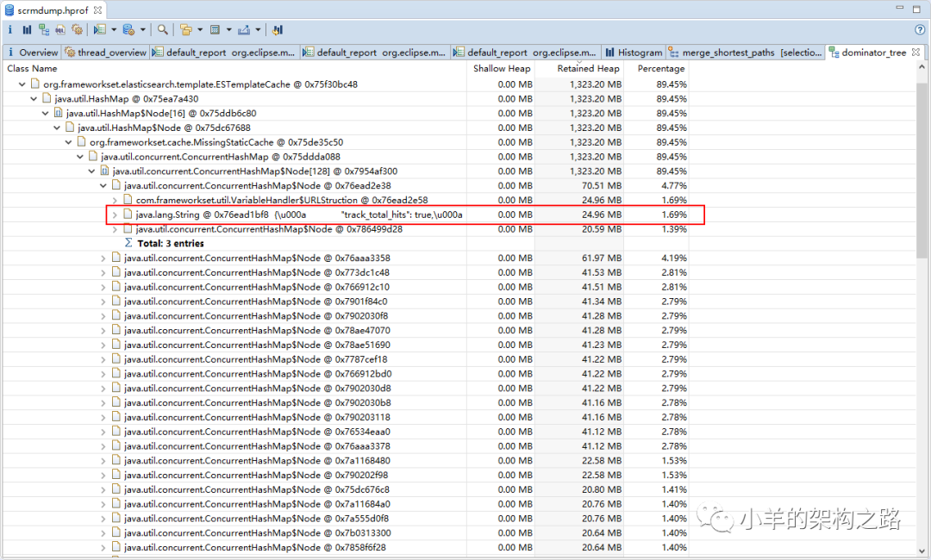Sort by the Shallow Heap column header
The image size is (931, 560).
(501, 68)
